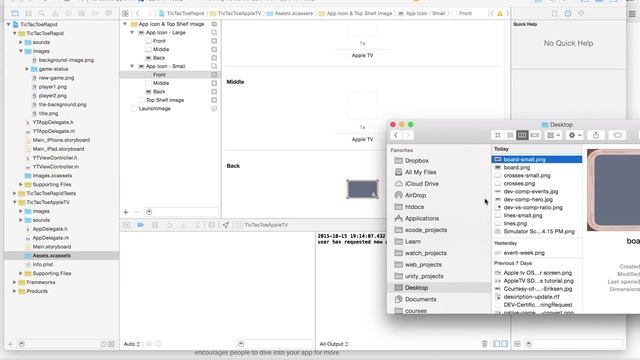Collapse App Icon - Large in asset list
Screen dimensions: 640x360
click(x=132, y=32)
